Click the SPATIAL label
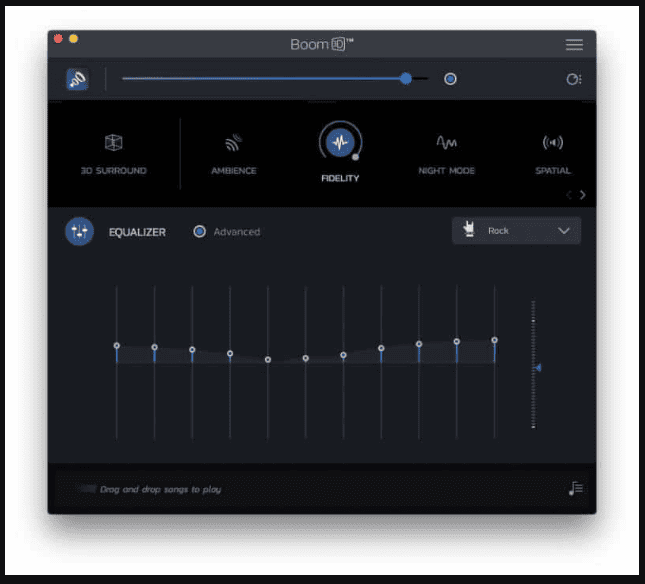Screen dimensions: 645x584 click(x=553, y=171)
